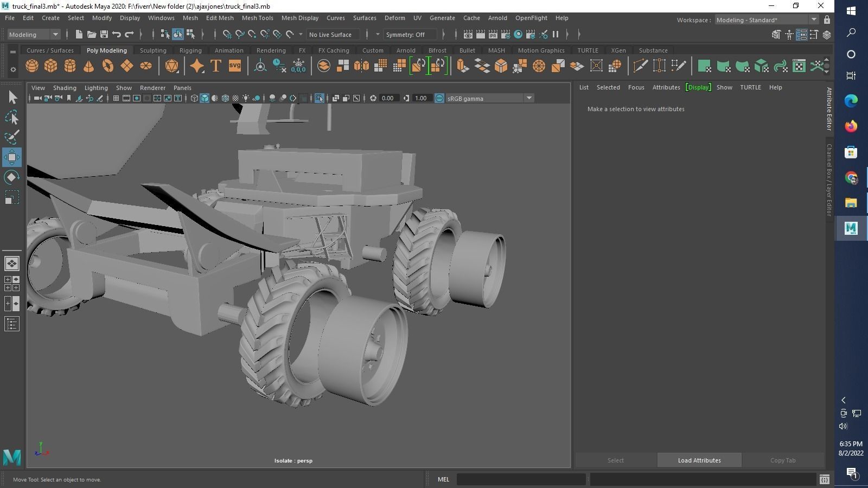Click the Extrude shelf icon

pos(462,66)
